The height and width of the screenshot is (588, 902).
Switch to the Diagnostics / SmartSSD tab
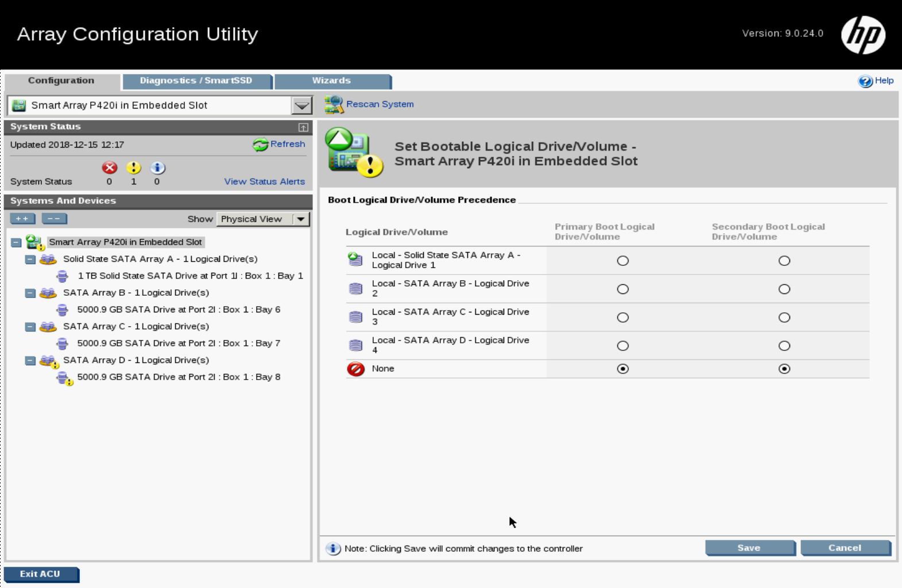(196, 81)
